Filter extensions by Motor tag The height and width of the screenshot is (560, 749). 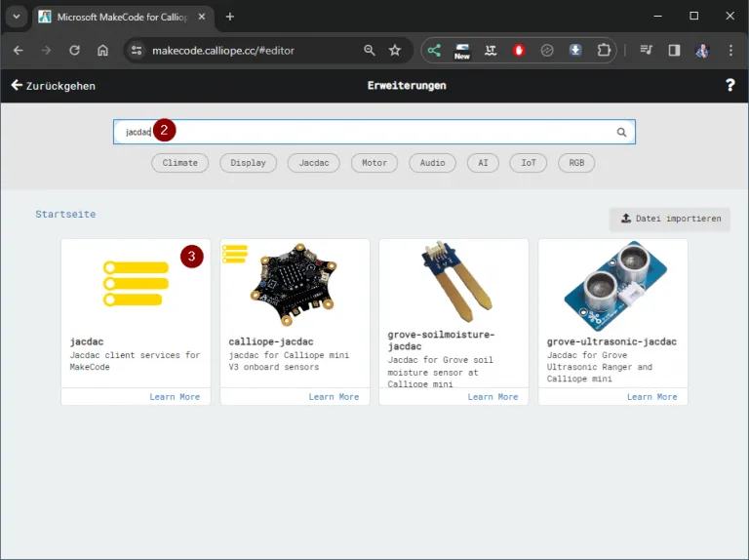[x=374, y=163]
